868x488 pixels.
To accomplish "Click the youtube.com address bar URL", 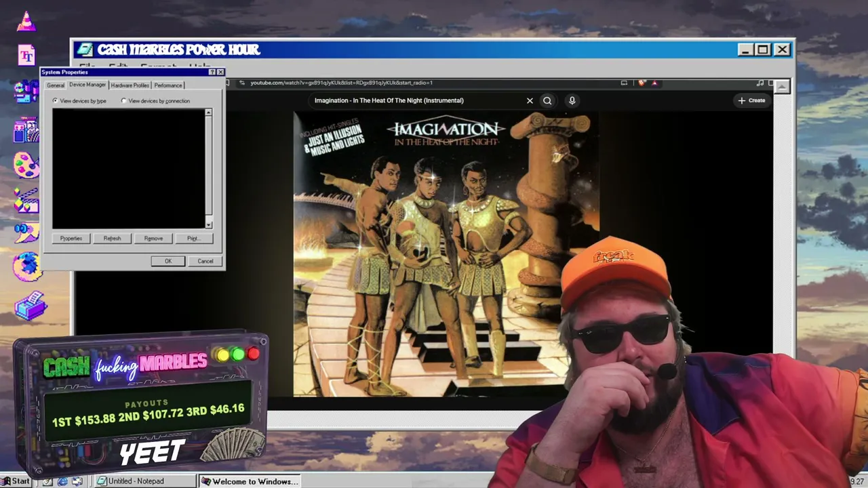I will (341, 83).
